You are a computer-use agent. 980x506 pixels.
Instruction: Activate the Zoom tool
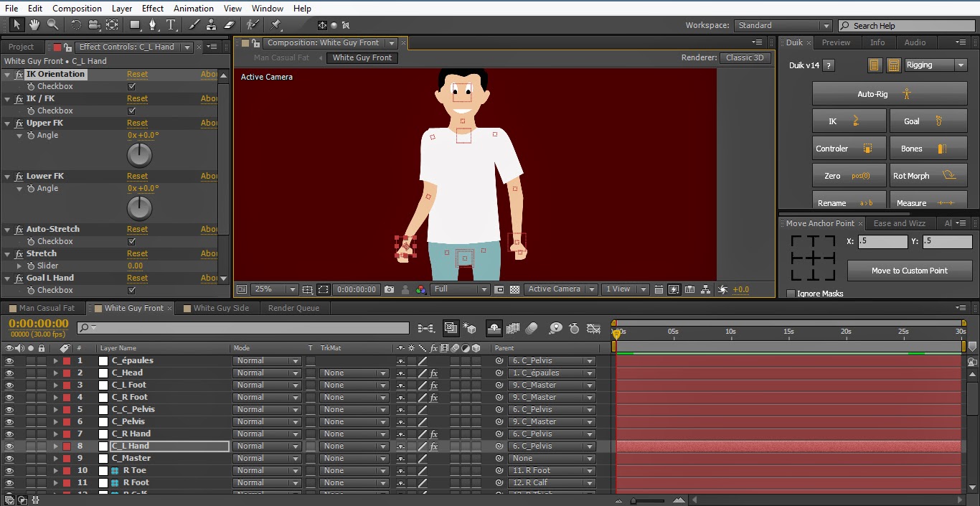(x=52, y=24)
